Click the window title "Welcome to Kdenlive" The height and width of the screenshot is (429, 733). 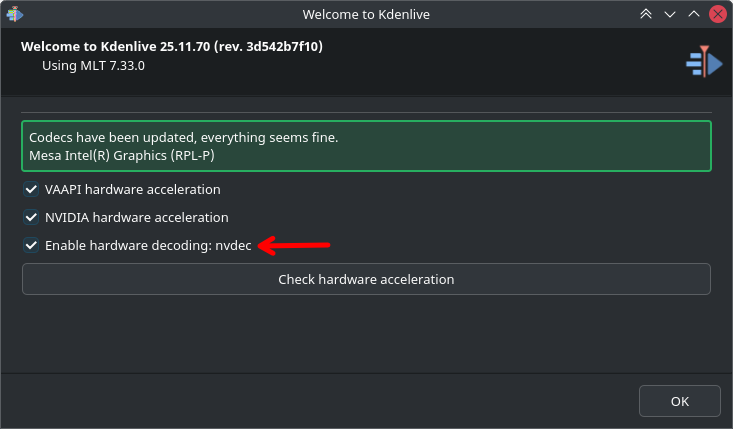coord(366,14)
